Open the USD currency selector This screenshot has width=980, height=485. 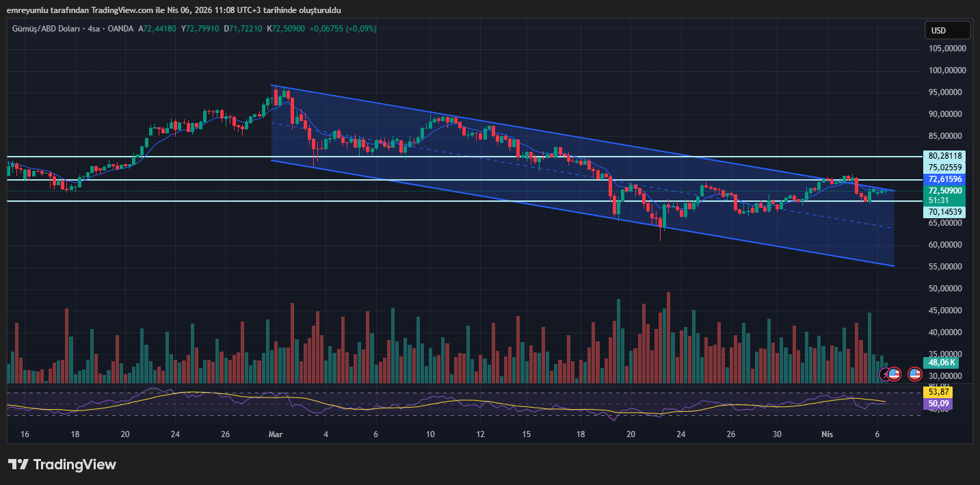[947, 30]
